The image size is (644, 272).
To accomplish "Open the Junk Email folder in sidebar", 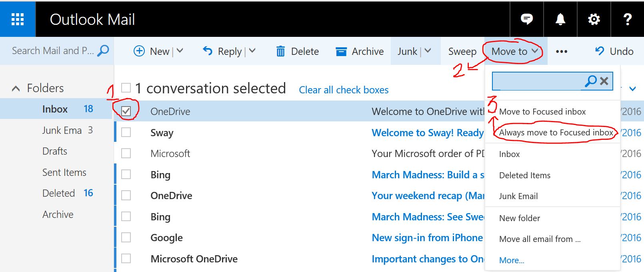I will point(62,130).
